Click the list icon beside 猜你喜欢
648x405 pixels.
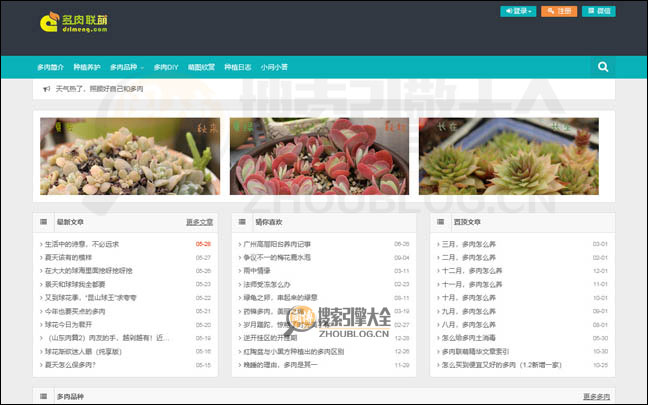click(242, 222)
